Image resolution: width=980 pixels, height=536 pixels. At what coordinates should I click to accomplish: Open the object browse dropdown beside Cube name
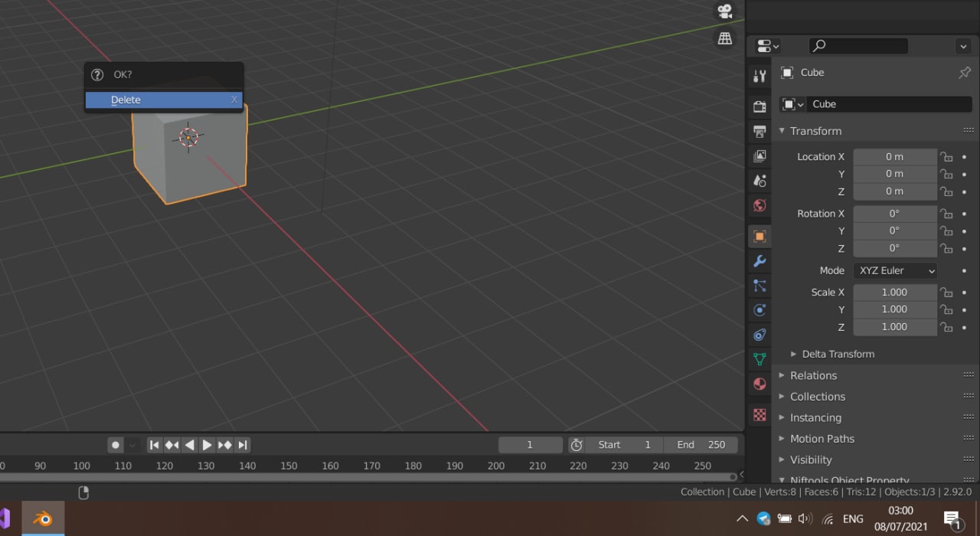point(792,104)
